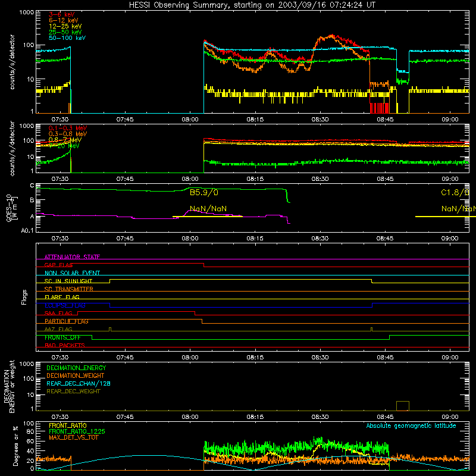Click the "GOES-10" vertical axis label

(9, 208)
